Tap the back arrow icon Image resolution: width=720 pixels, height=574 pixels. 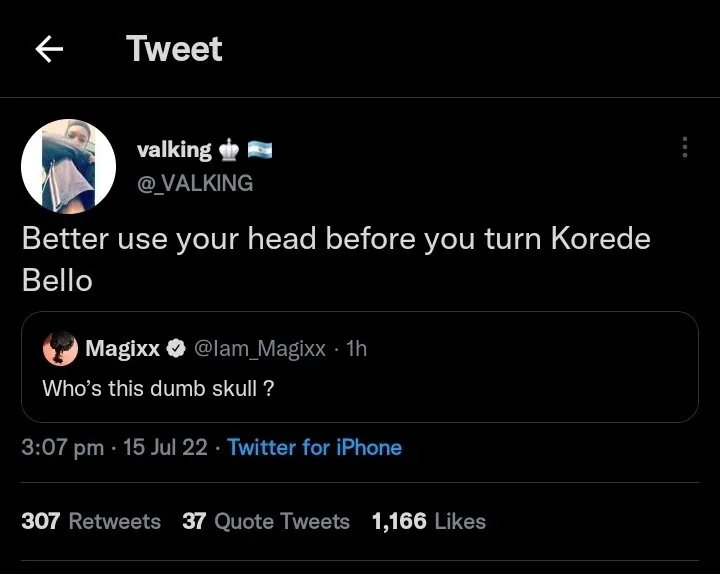[x=49, y=49]
